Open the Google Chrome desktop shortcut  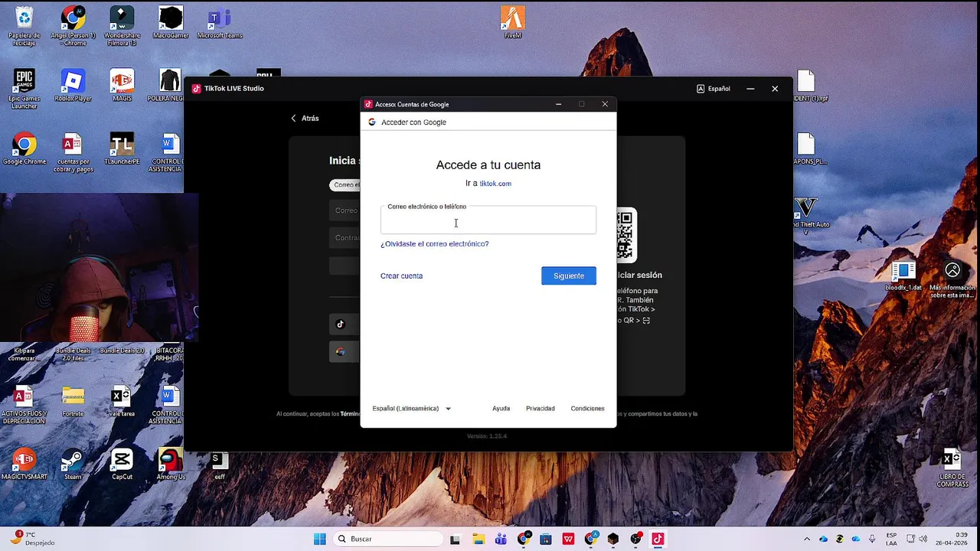(24, 148)
